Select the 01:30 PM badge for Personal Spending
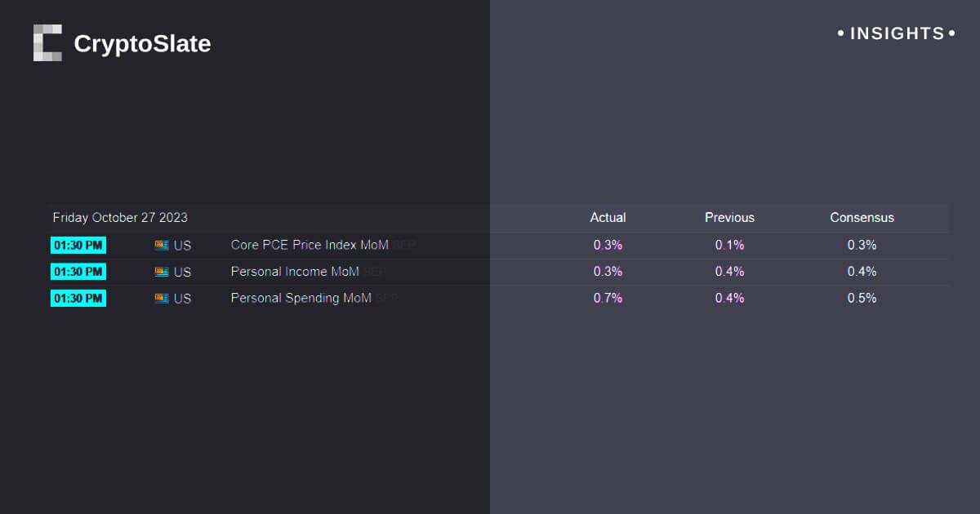This screenshot has height=514, width=980. click(78, 299)
